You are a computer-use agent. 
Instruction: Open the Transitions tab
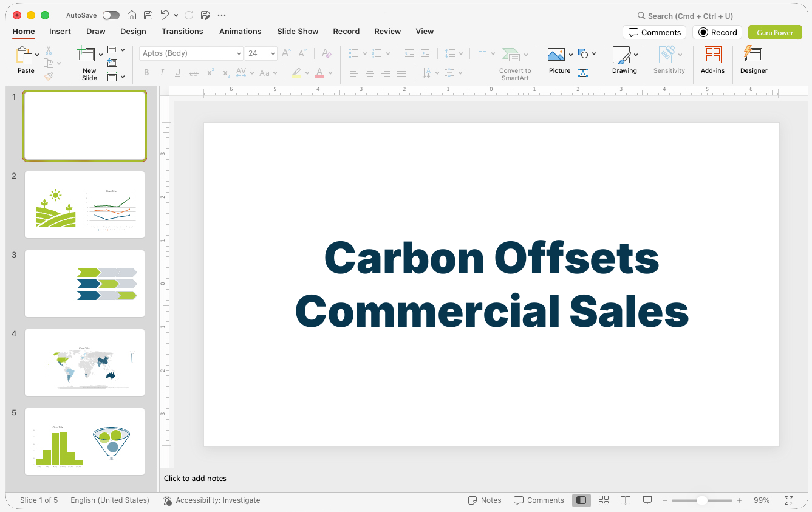(x=182, y=31)
